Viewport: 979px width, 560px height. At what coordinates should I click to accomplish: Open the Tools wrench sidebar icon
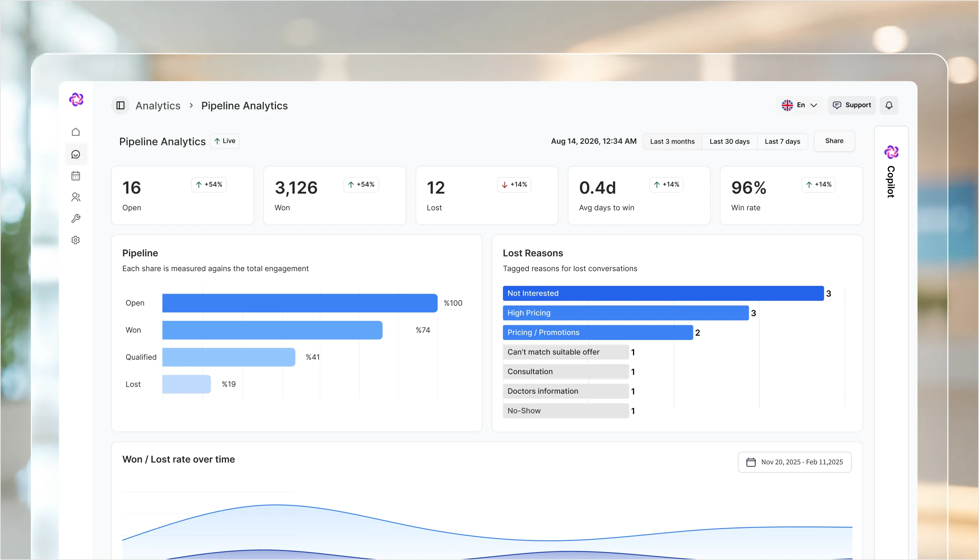pos(76,219)
